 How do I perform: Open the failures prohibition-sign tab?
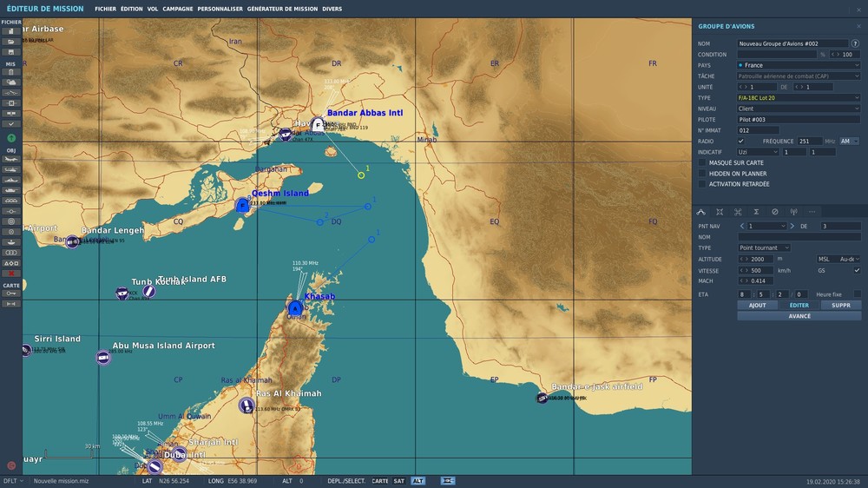tap(775, 212)
